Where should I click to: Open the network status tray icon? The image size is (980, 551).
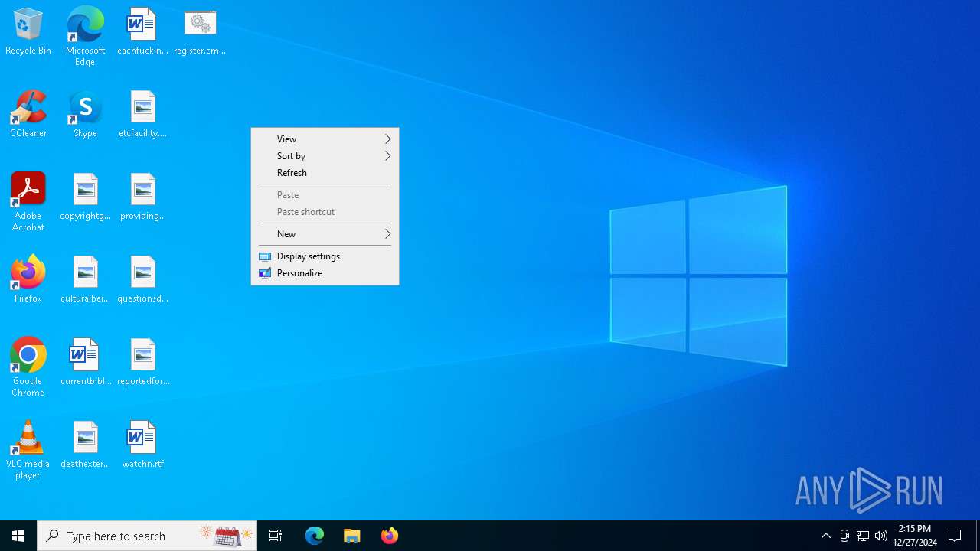pyautogui.click(x=863, y=536)
